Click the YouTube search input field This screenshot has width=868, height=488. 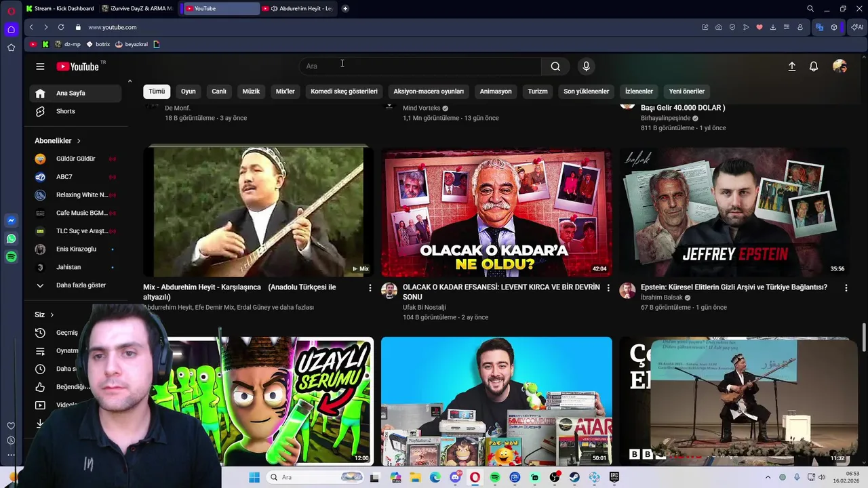coord(420,66)
